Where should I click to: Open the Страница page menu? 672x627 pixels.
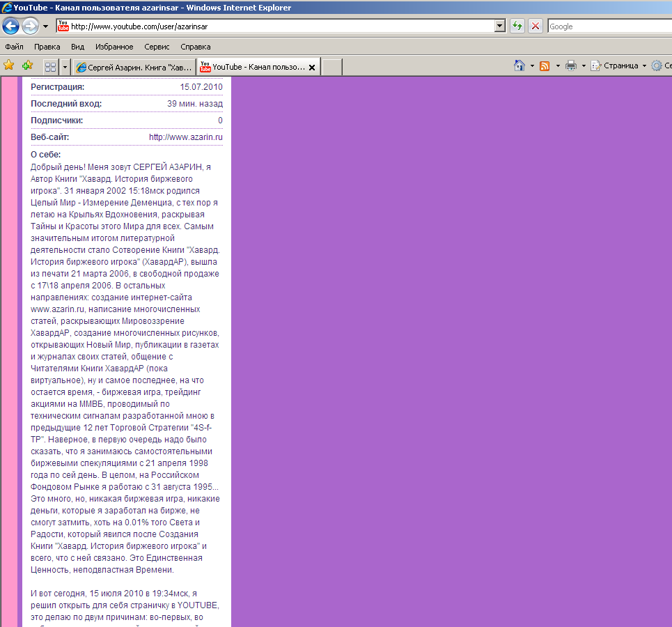618,65
